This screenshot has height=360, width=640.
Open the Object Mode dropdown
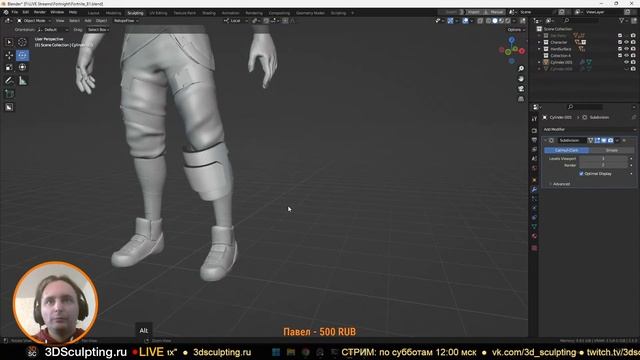tap(34, 21)
